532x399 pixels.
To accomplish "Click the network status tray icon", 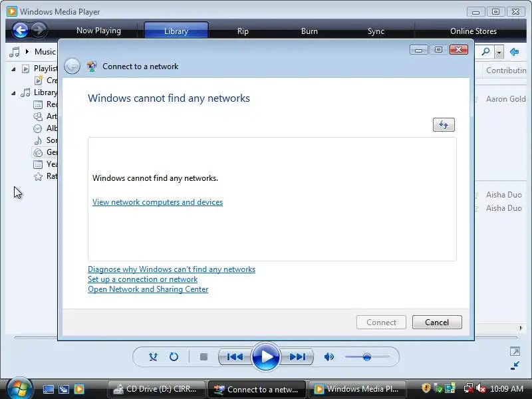I will [469, 388].
